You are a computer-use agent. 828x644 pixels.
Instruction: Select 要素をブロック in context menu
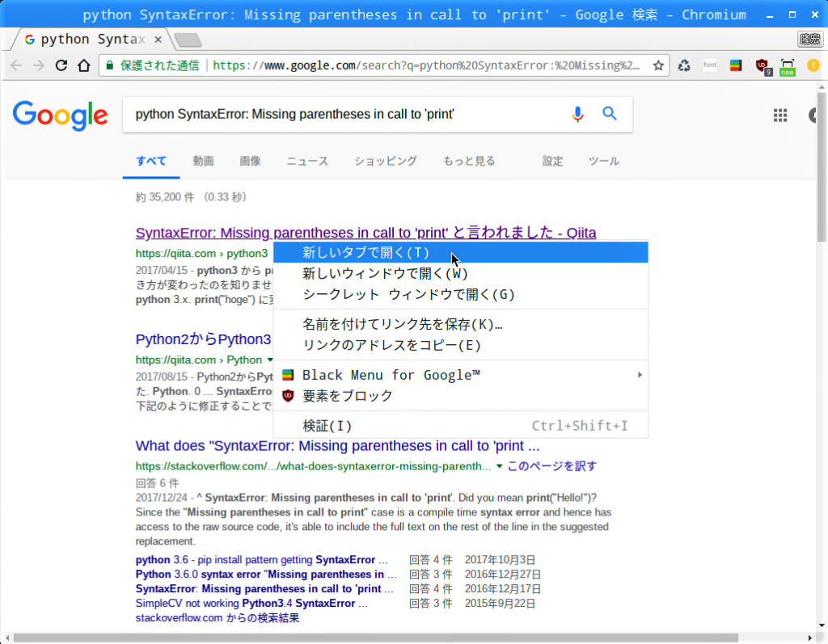[x=460, y=396]
